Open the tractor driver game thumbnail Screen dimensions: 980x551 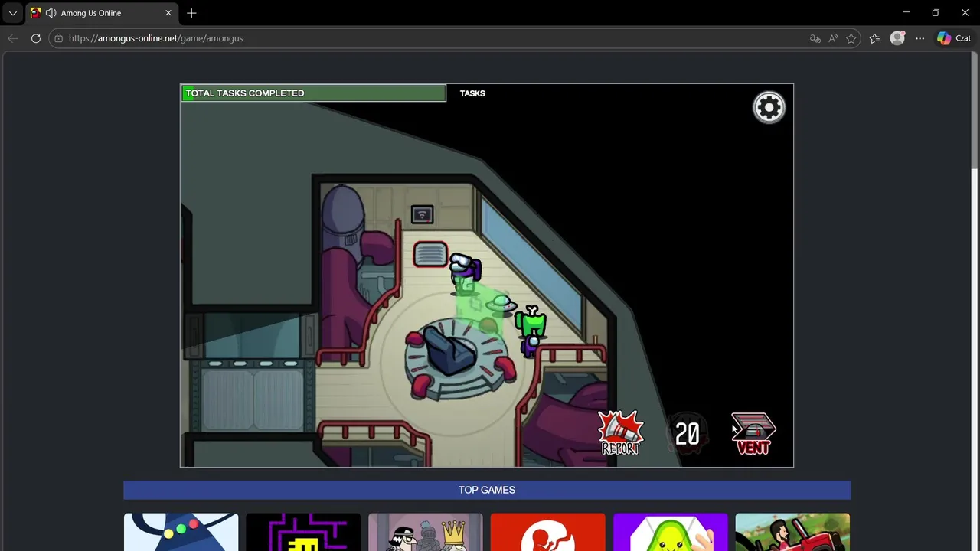pos(792,532)
